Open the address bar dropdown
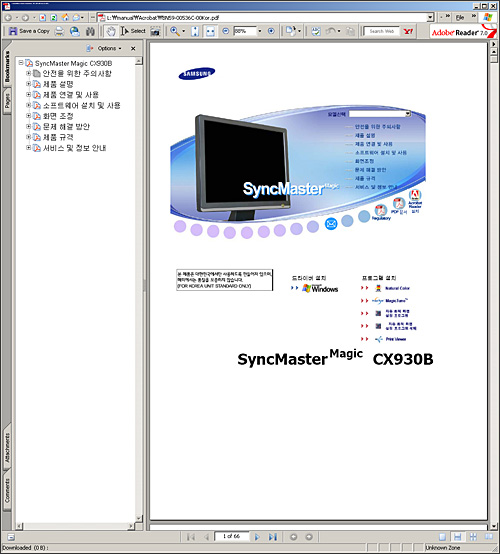Viewport: 500px width, 554px height. 430,17
